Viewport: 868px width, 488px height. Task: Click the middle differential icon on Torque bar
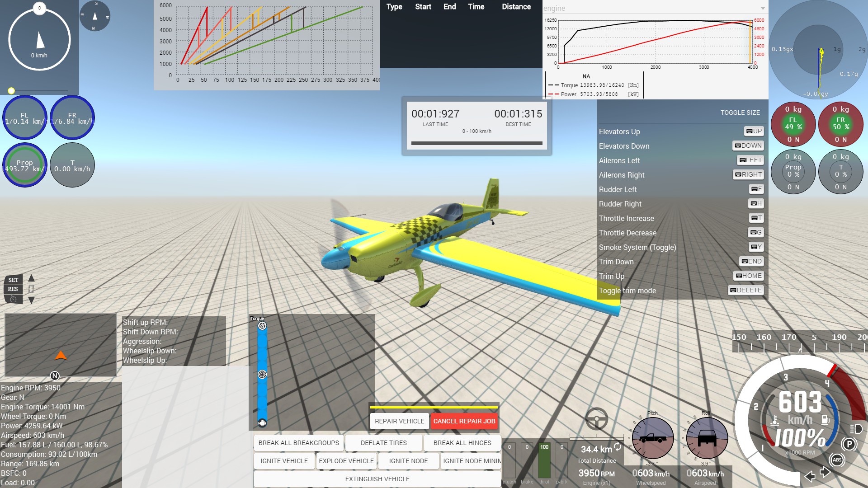[x=262, y=374]
